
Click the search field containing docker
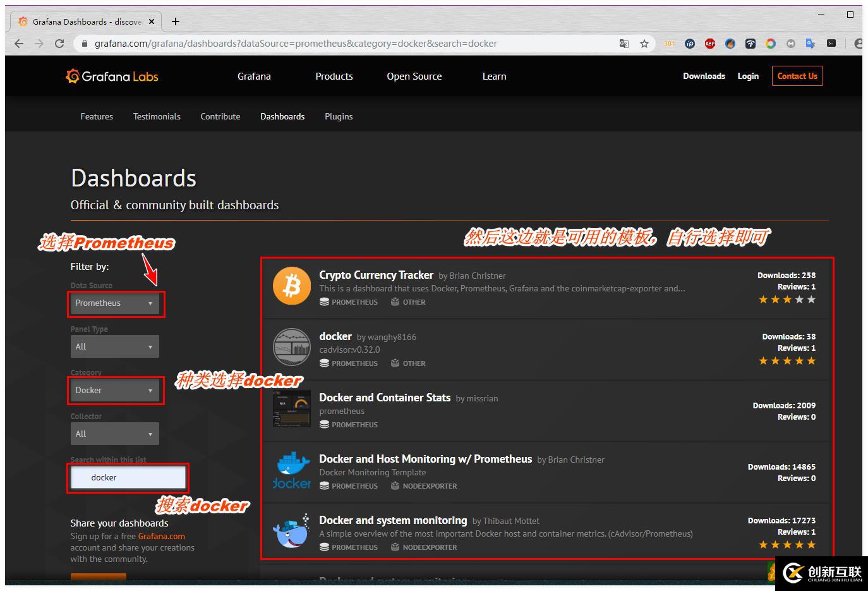(128, 478)
